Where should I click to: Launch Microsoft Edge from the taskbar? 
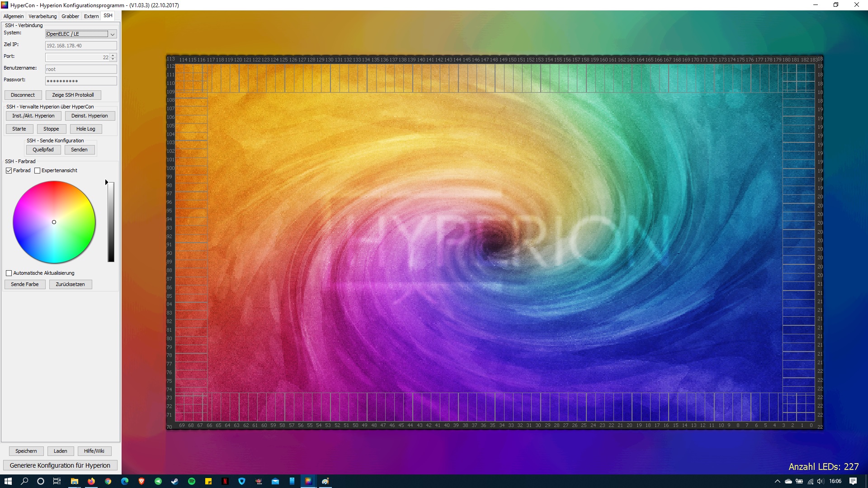pos(125,481)
